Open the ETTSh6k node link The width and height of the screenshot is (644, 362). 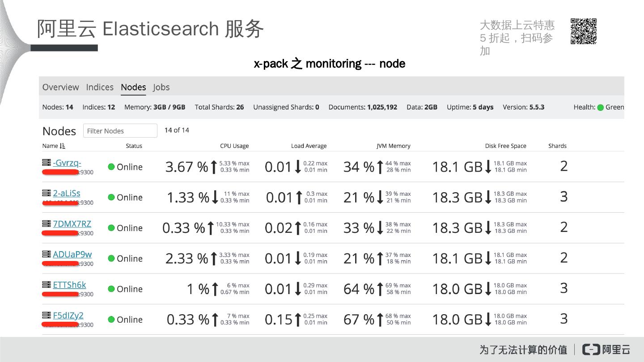tap(69, 285)
